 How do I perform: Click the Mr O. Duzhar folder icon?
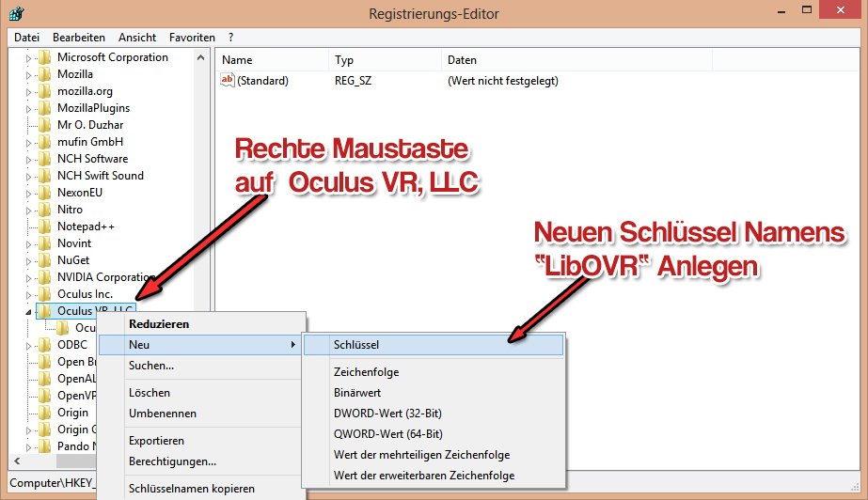(45, 125)
